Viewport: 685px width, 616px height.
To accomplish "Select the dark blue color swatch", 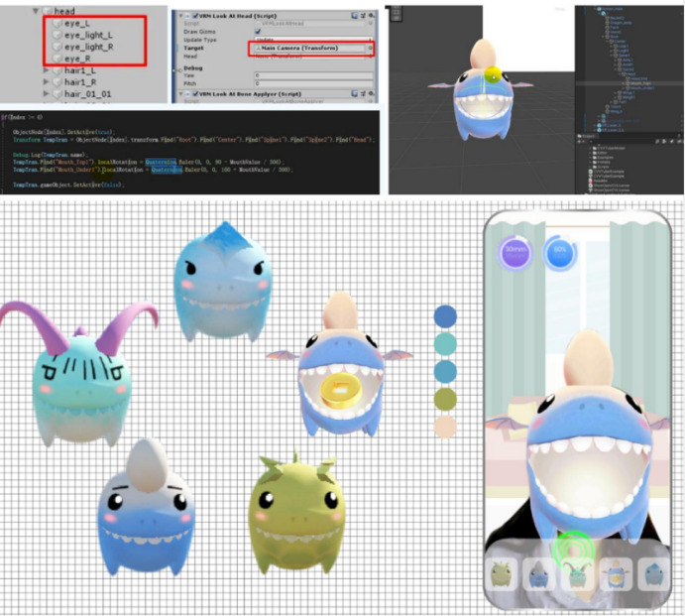I will click(445, 316).
